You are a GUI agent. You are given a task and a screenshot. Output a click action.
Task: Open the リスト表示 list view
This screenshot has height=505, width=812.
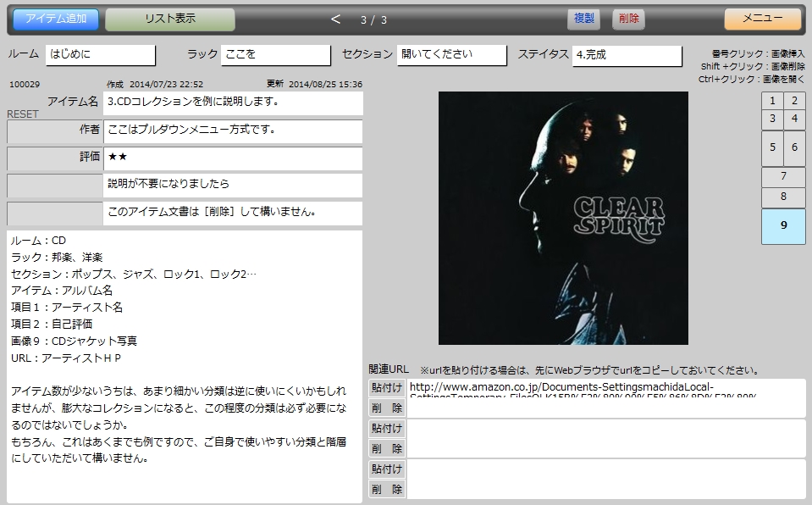[x=170, y=19]
